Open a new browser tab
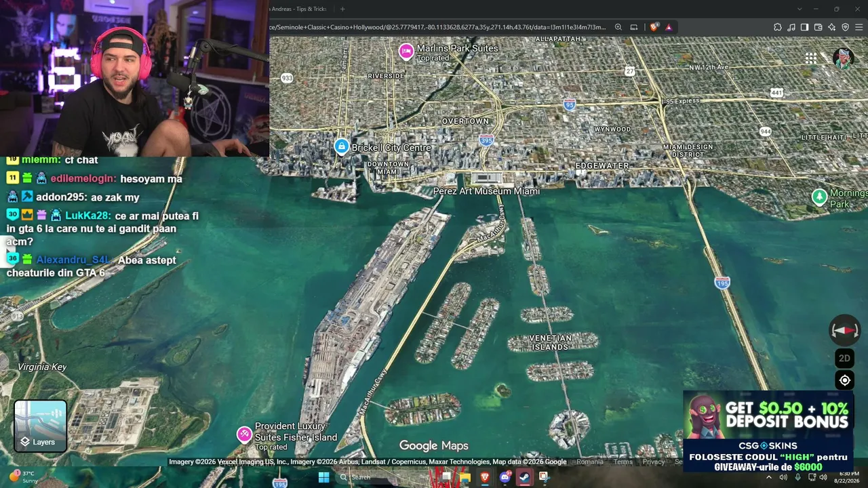Viewport: 868px width, 488px height. point(342,9)
